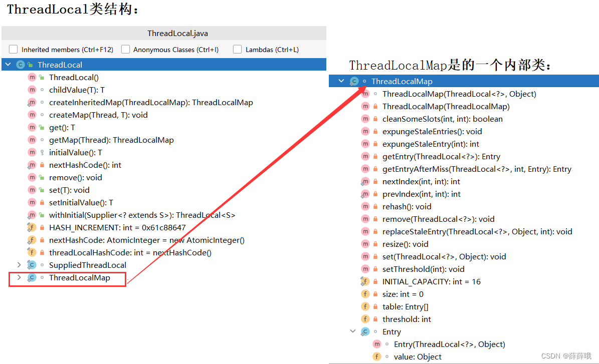Click the field icon for HASH_INCREMENT
Image resolution: width=599 pixels, height=364 pixels.
pyautogui.click(x=33, y=227)
